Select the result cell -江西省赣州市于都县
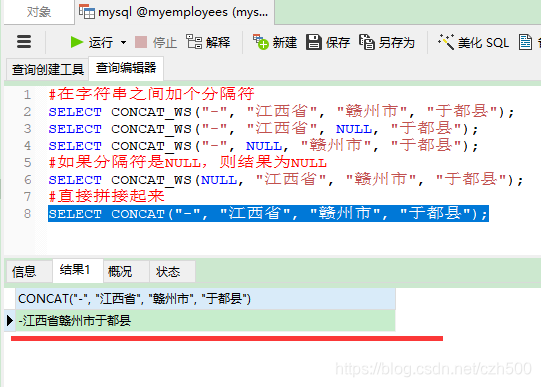 point(205,321)
